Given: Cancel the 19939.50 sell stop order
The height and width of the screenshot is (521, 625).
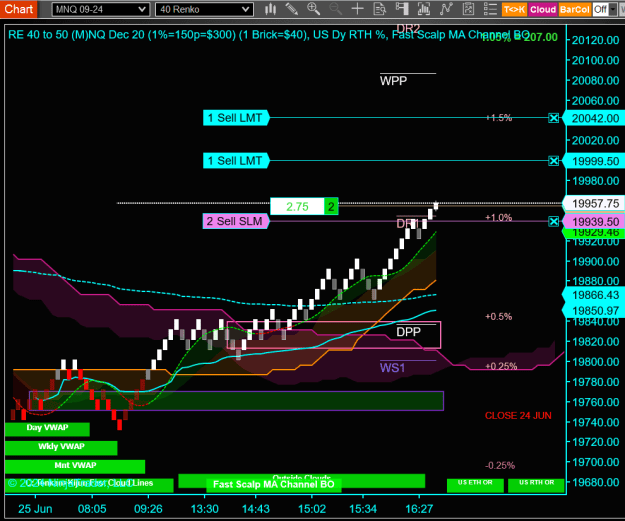Looking at the screenshot, I should click(553, 222).
